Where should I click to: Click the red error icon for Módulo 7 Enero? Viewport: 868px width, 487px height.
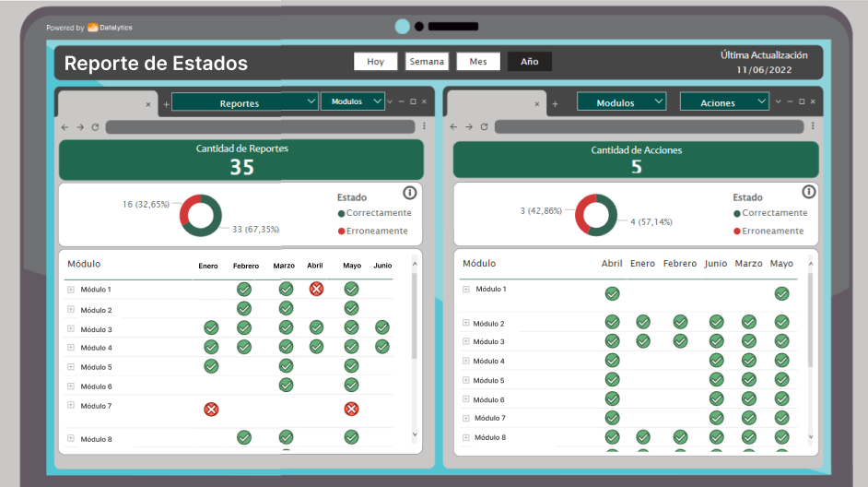click(x=211, y=409)
